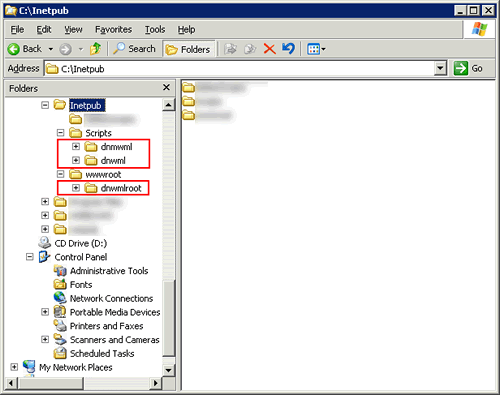Go back using the green Back arrow

pos(25,49)
